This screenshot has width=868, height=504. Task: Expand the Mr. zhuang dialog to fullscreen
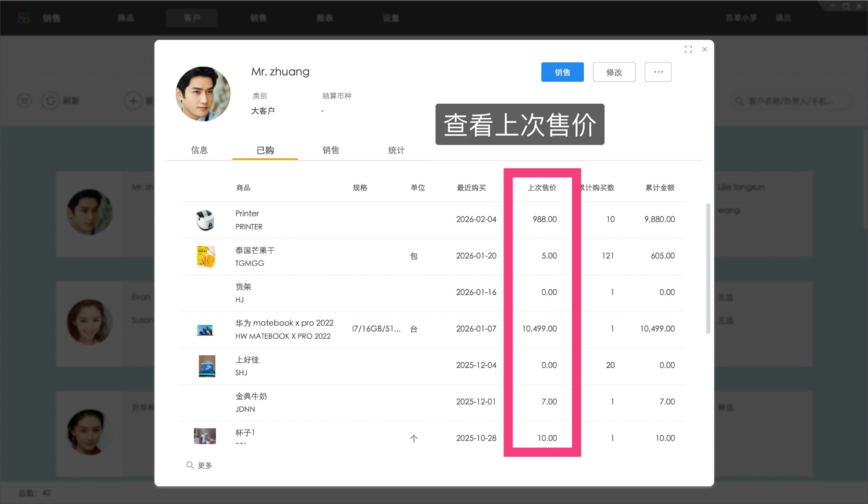pos(688,49)
